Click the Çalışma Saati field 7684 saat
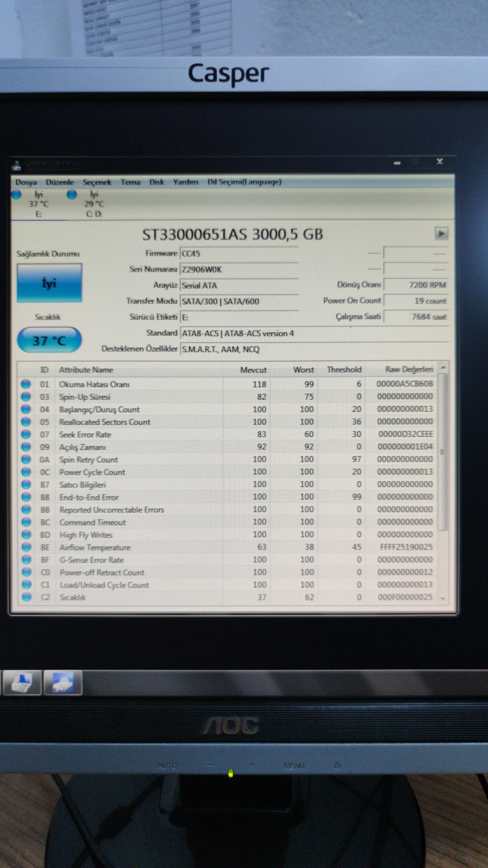Viewport: 488px width, 868px height. (x=416, y=317)
